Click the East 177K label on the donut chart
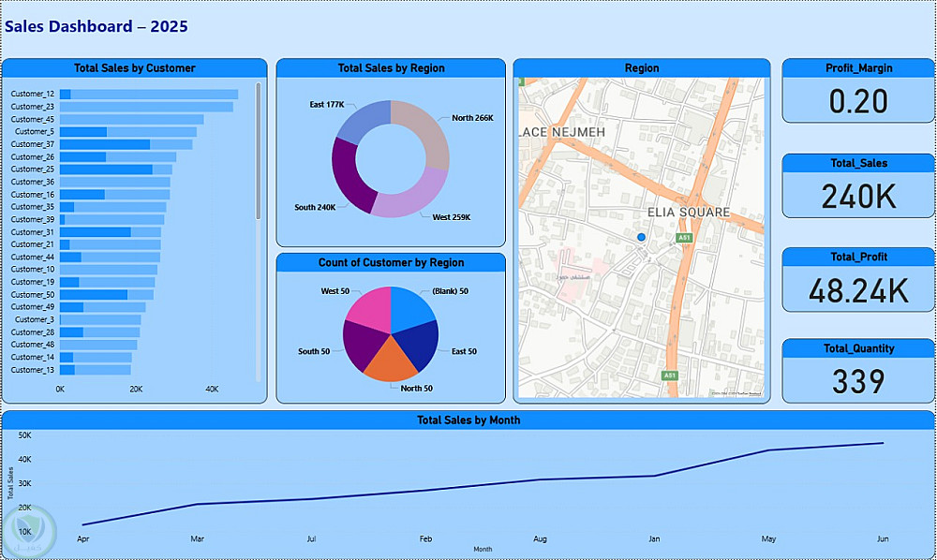937x560 pixels. point(327,105)
